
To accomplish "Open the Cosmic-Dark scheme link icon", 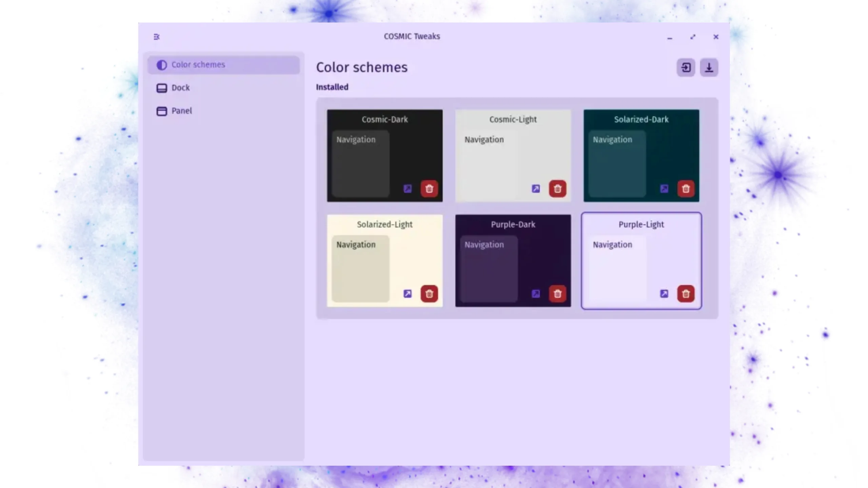I will pyautogui.click(x=408, y=189).
